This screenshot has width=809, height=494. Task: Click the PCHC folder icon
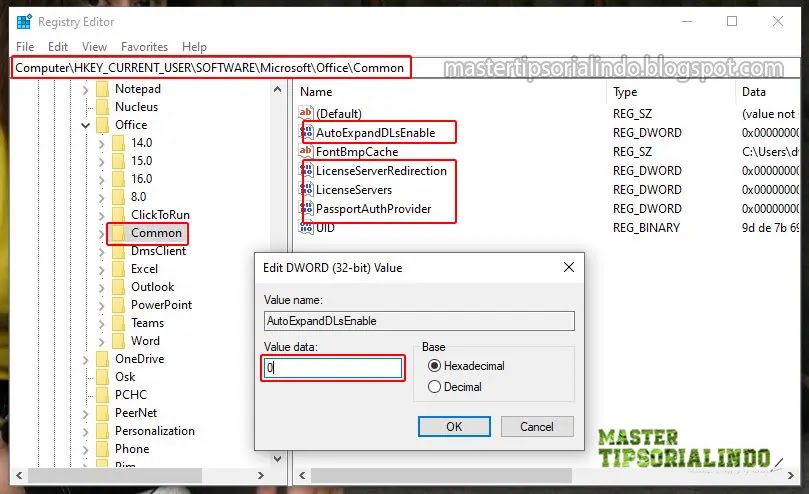click(102, 395)
